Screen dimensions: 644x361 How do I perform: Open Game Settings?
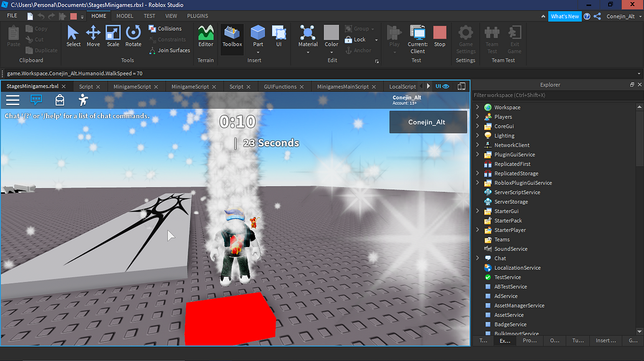466,39
